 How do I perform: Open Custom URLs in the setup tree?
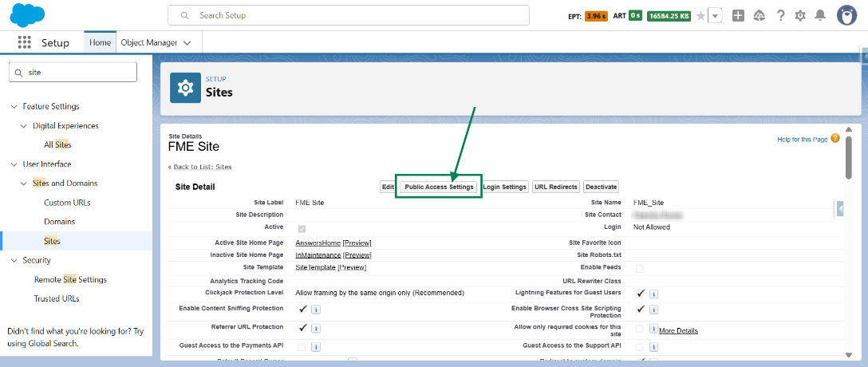click(x=67, y=203)
